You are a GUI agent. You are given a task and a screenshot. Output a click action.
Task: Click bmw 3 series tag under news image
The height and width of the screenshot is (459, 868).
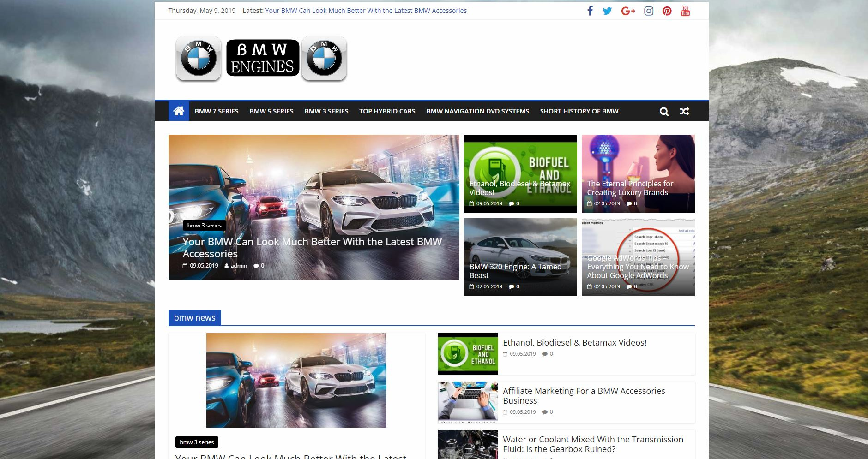(197, 442)
